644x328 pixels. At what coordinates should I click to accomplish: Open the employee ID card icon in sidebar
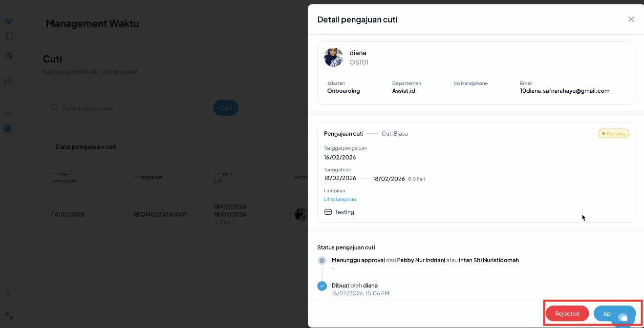pyautogui.click(x=8, y=113)
